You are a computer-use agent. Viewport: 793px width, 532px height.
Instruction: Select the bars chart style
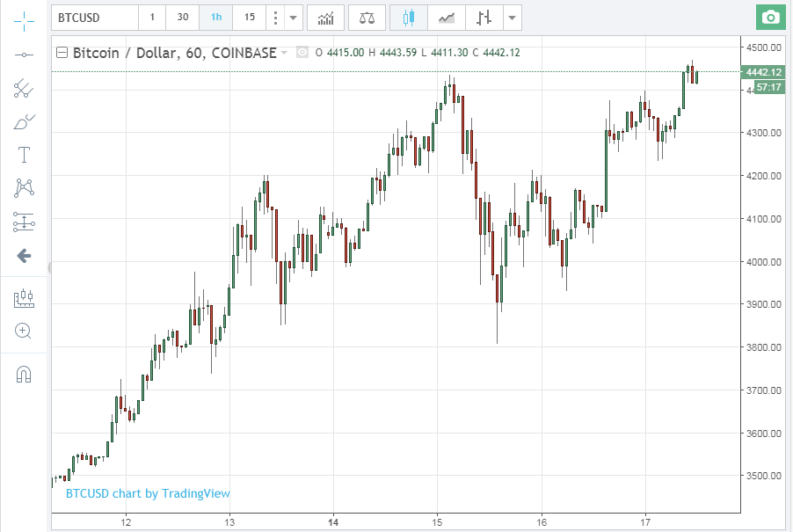tap(484, 18)
